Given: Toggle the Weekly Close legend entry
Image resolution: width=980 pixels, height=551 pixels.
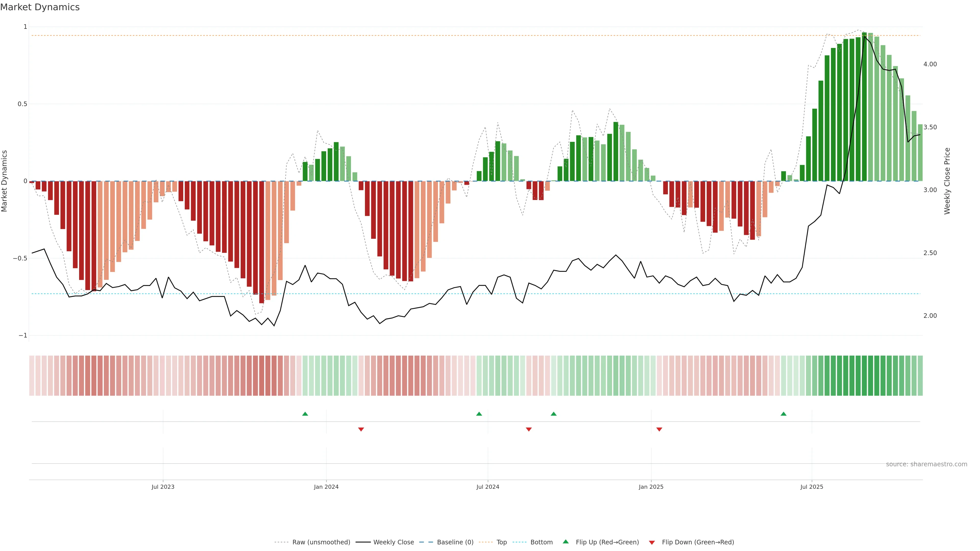Looking at the screenshot, I should [x=393, y=542].
